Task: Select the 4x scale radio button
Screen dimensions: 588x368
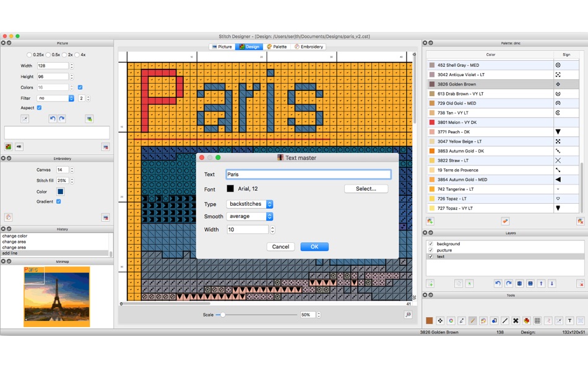Action: pos(77,55)
